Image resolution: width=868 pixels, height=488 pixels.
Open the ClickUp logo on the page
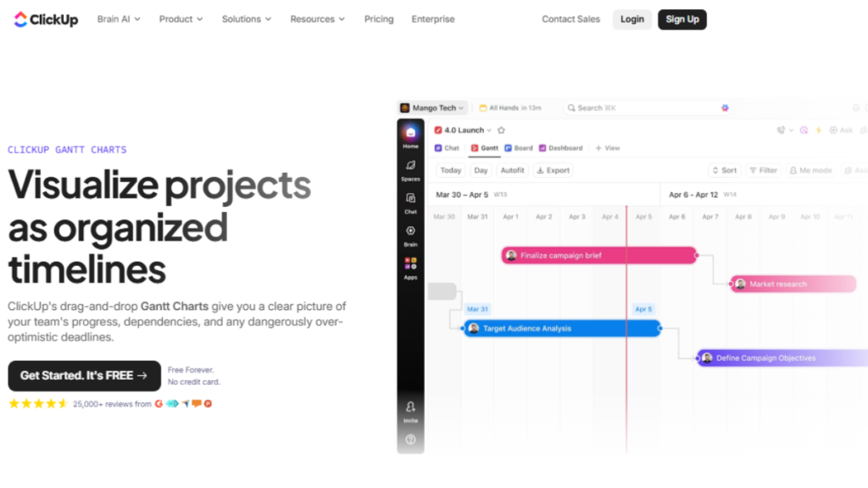tap(45, 19)
